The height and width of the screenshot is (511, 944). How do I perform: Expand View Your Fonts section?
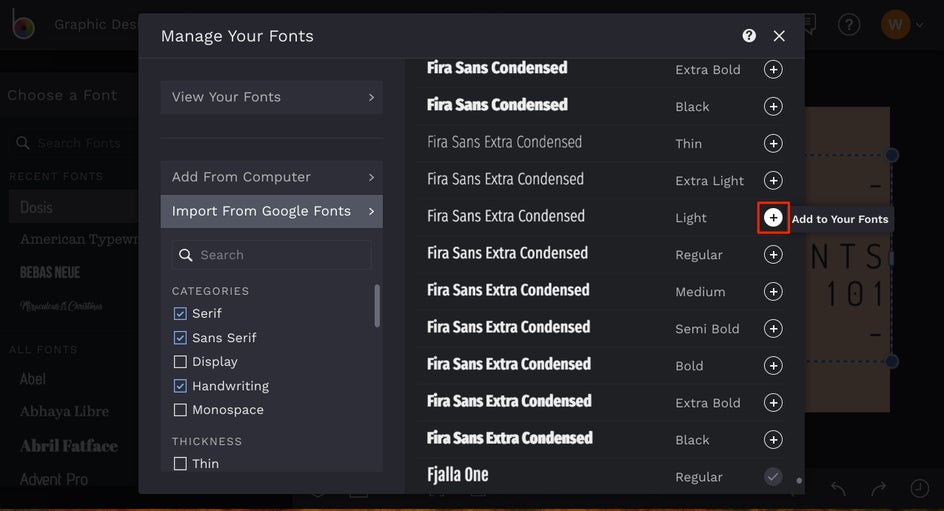tap(271, 97)
